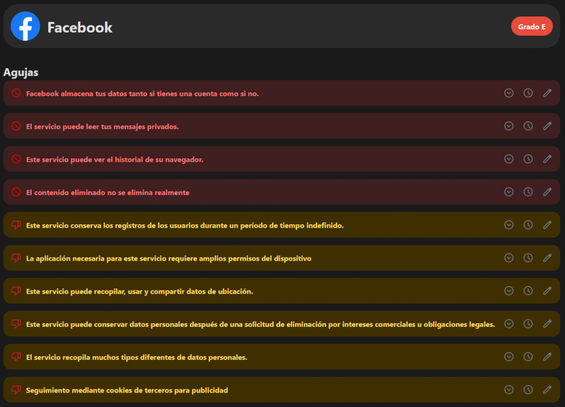Screen dimensions: 565x407
Task: Open 'El servicio recopila muchos tipos' text
Action: (x=137, y=357)
